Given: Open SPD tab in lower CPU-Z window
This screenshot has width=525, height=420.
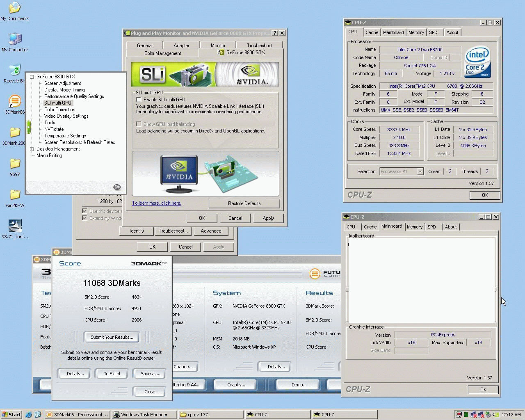Looking at the screenshot, I should coord(431,227).
